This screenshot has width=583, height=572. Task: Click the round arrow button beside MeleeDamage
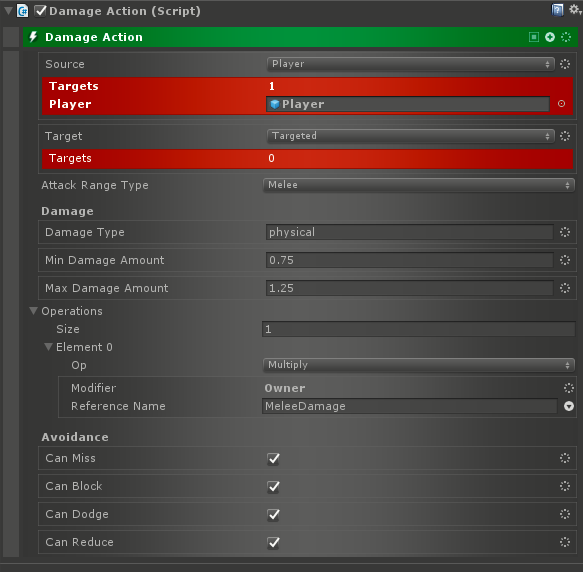pos(568,406)
